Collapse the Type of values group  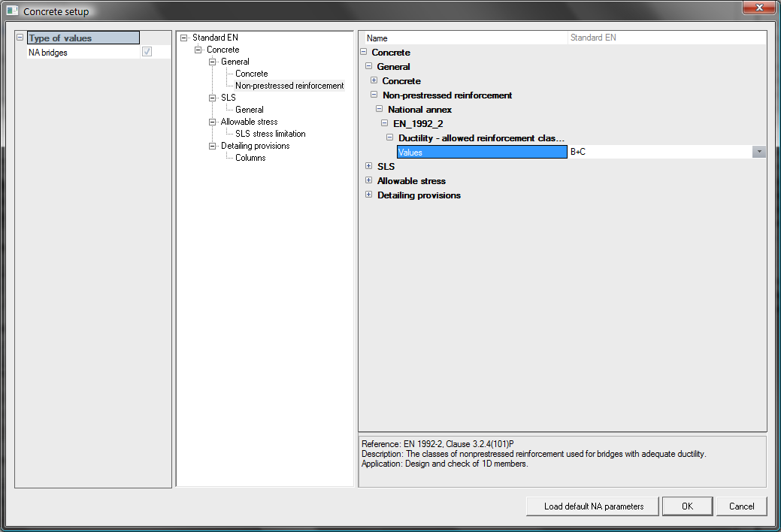pyautogui.click(x=20, y=38)
